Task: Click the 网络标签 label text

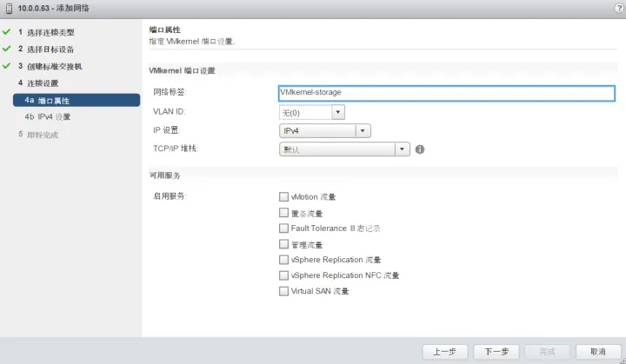Action: [x=170, y=92]
